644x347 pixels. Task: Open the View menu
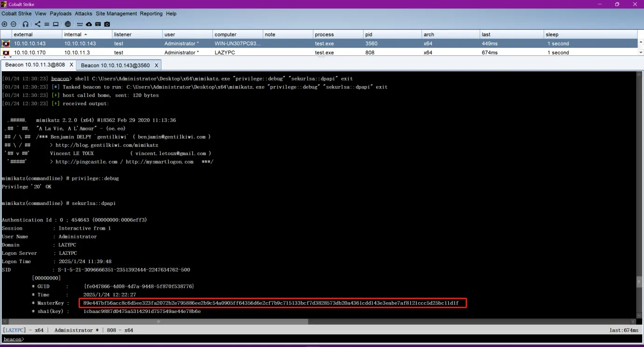41,14
